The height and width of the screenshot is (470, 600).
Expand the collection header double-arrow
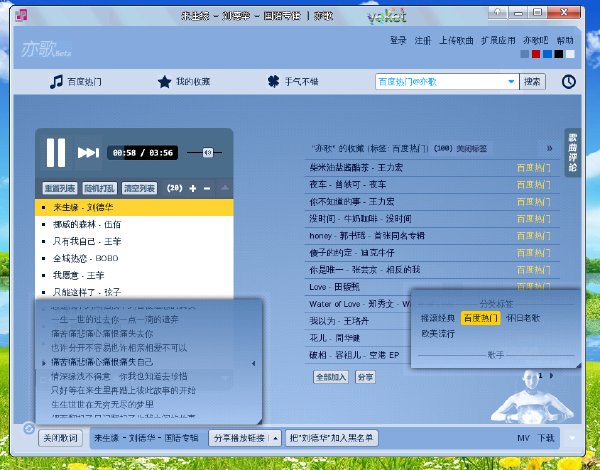click(x=549, y=148)
